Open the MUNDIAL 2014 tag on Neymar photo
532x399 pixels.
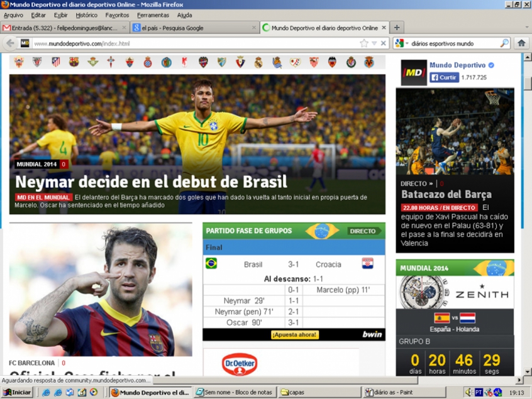tap(36, 165)
